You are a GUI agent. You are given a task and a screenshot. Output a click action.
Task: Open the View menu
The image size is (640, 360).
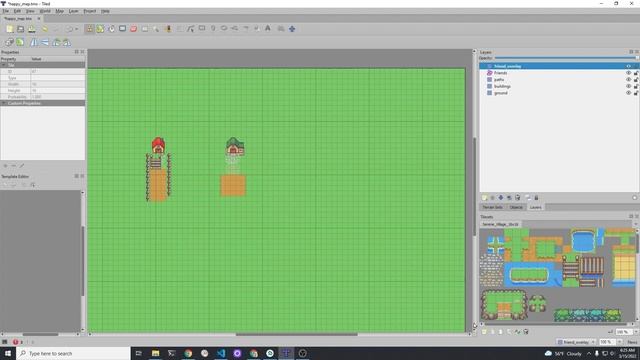point(30,11)
